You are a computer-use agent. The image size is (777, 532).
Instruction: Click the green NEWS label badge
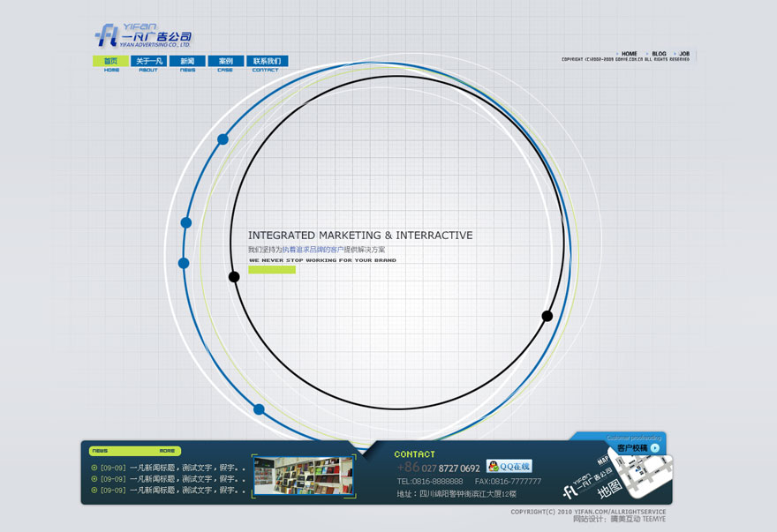(x=101, y=451)
